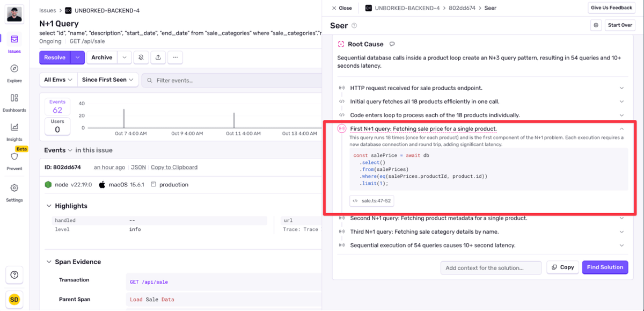Mute notifications with the bell-slash icon
644x311 pixels.
pyautogui.click(x=141, y=57)
